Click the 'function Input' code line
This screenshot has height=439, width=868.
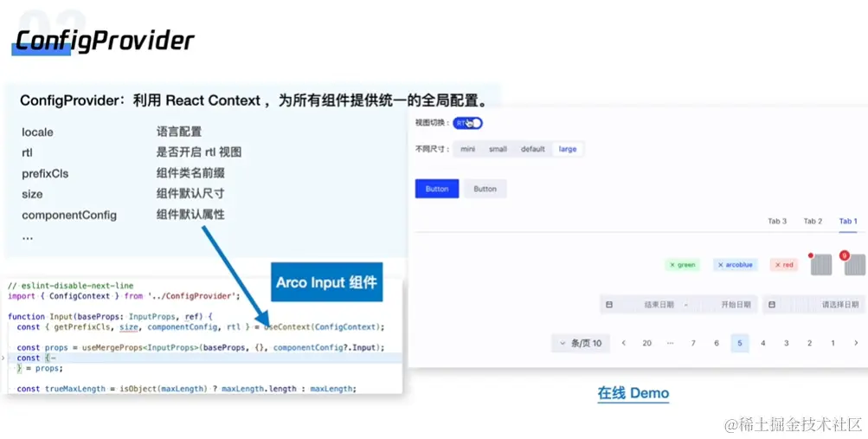pyautogui.click(x=110, y=317)
